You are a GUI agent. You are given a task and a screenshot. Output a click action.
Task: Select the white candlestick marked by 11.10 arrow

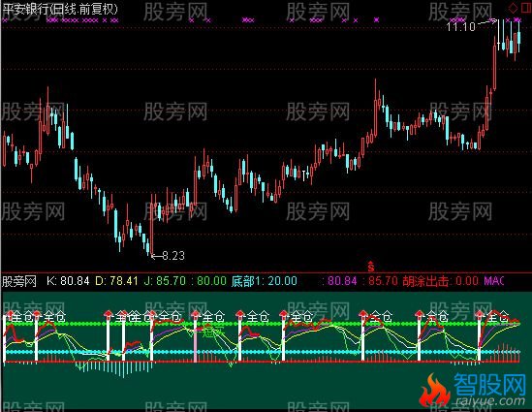pyautogui.click(x=498, y=35)
